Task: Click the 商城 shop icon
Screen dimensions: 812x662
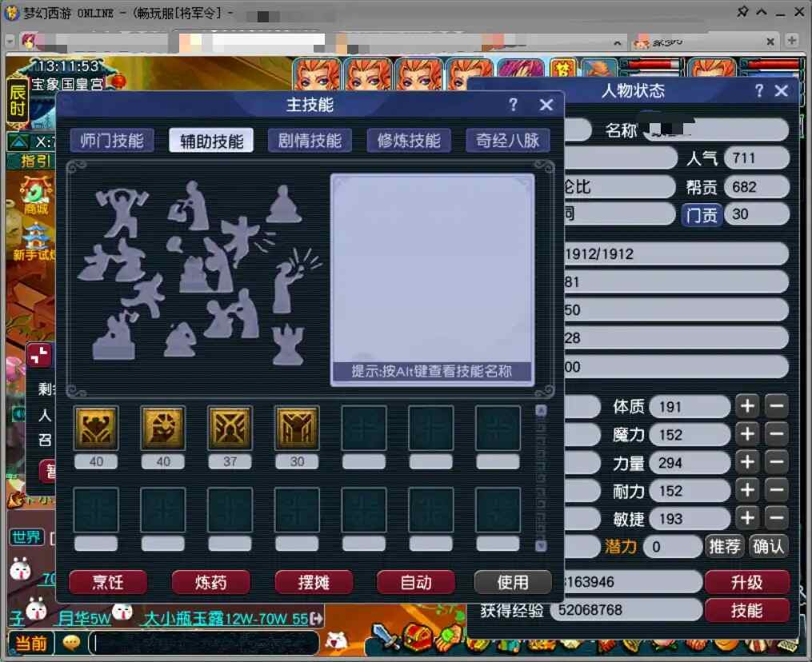Action: tap(35, 195)
